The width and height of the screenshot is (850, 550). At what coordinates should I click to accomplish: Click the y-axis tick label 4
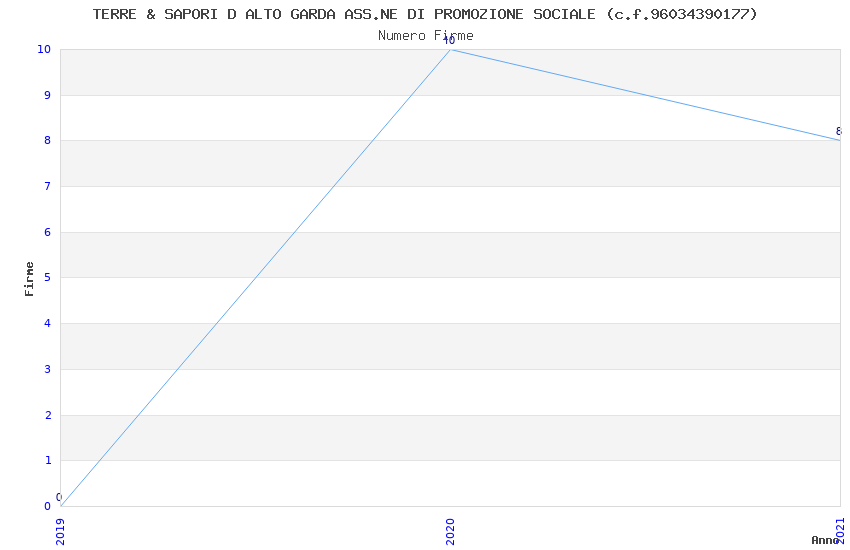point(48,323)
